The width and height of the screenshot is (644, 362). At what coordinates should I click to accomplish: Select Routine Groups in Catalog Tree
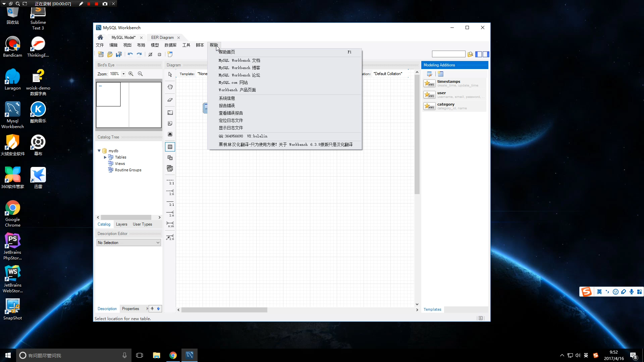(x=128, y=170)
